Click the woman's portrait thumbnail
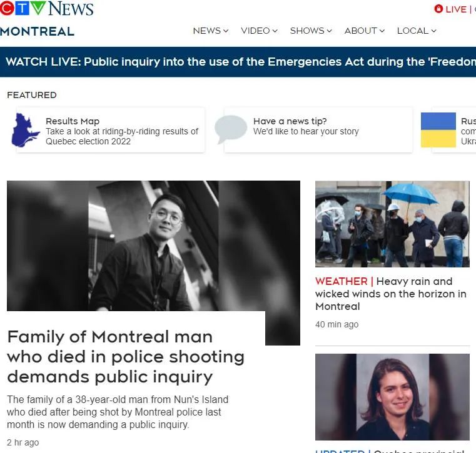The width and height of the screenshot is (476, 453). click(392, 397)
